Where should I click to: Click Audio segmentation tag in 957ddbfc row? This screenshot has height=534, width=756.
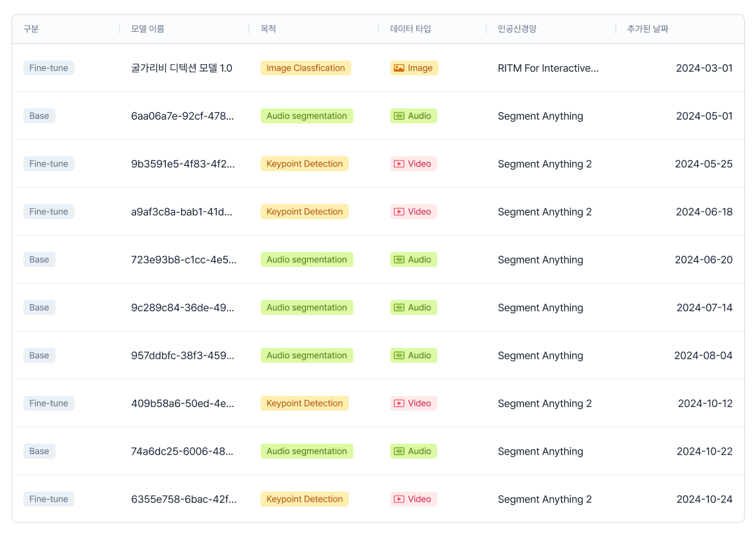(307, 356)
